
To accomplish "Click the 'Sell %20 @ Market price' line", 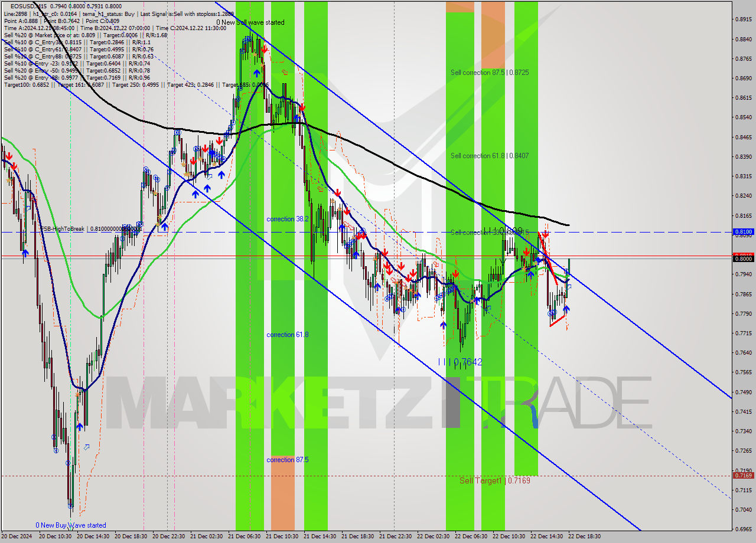I will [86, 35].
